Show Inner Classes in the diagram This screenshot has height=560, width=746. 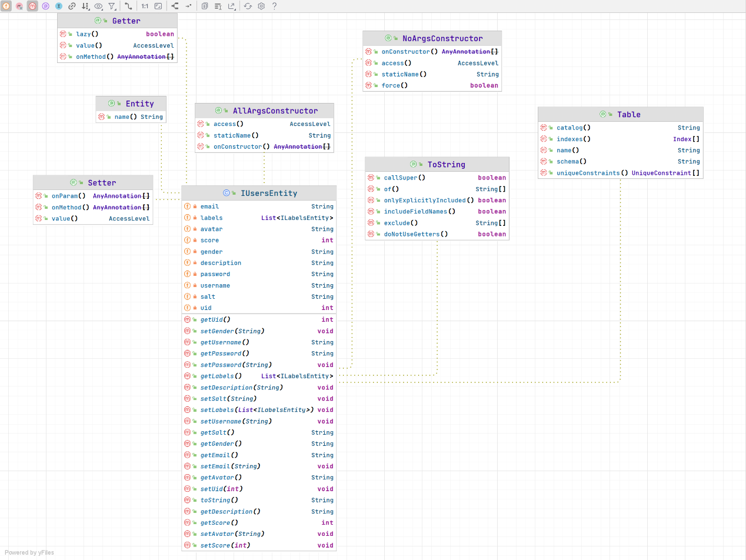click(x=58, y=6)
